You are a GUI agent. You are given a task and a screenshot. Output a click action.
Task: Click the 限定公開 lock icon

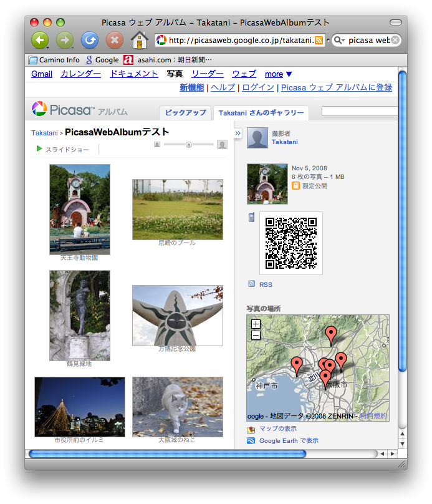pyautogui.click(x=295, y=186)
